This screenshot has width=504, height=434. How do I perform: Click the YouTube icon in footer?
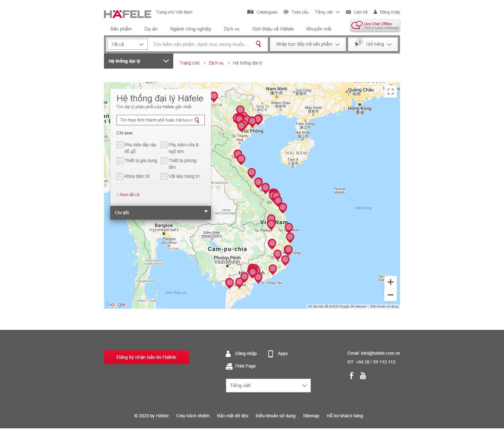[x=363, y=375]
